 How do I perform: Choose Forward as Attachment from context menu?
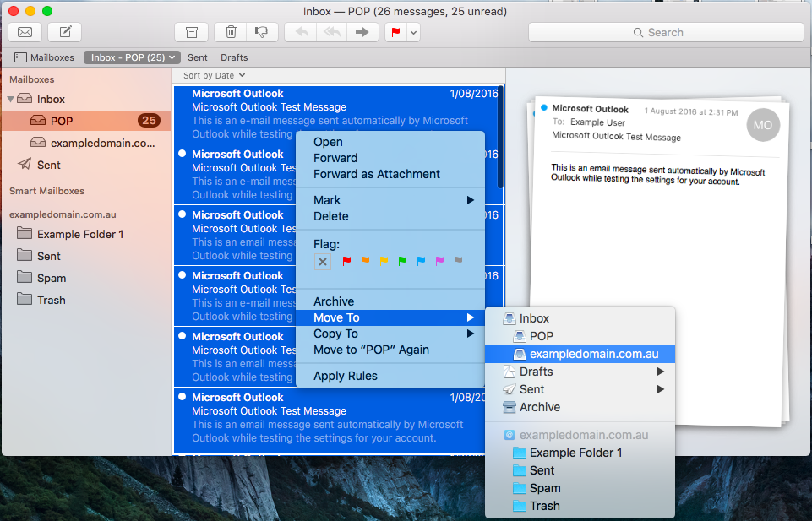coord(377,174)
